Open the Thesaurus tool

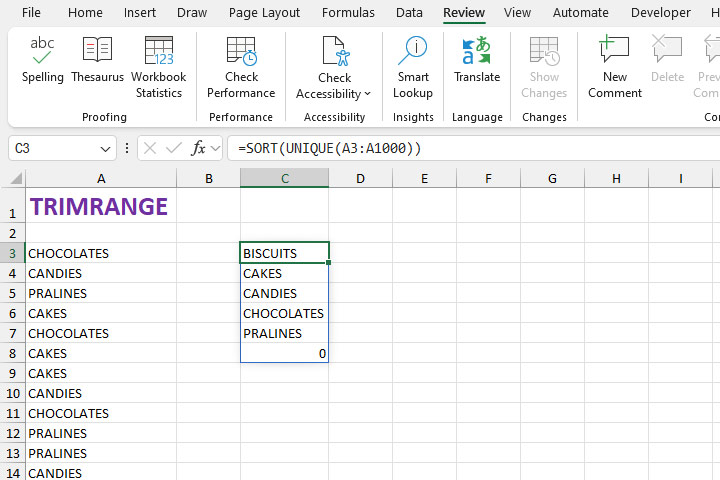(x=97, y=60)
